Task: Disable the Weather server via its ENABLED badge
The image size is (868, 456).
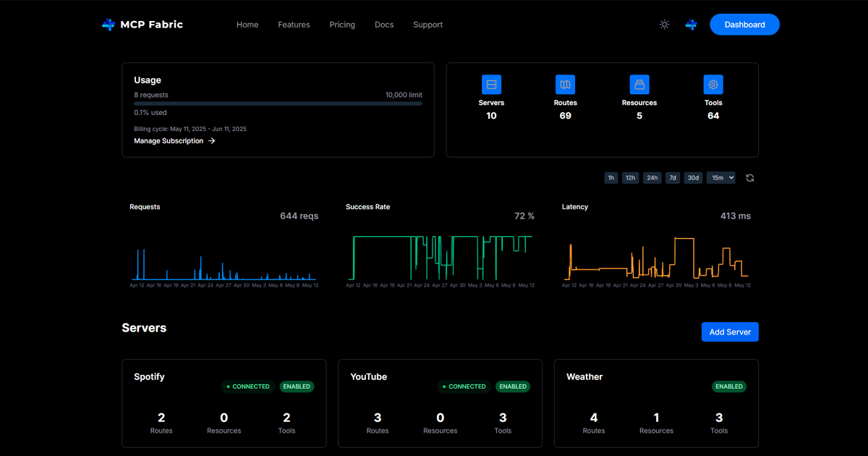Action: pyautogui.click(x=728, y=387)
